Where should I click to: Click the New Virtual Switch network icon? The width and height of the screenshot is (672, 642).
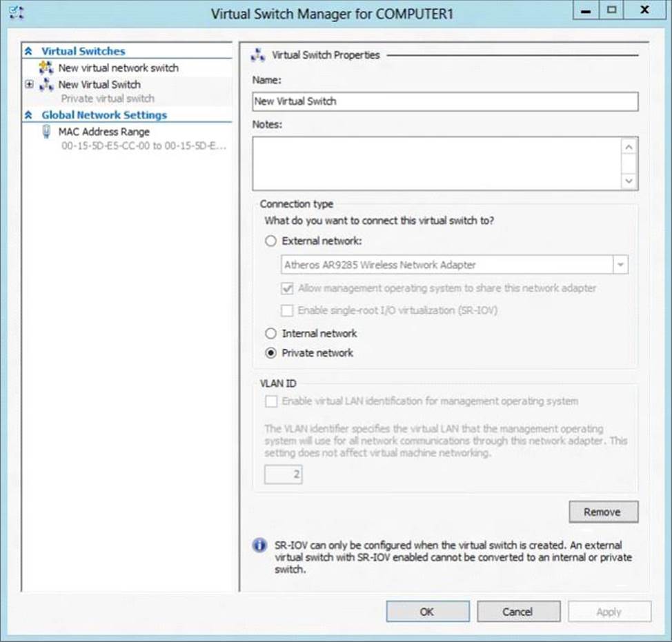pos(46,85)
